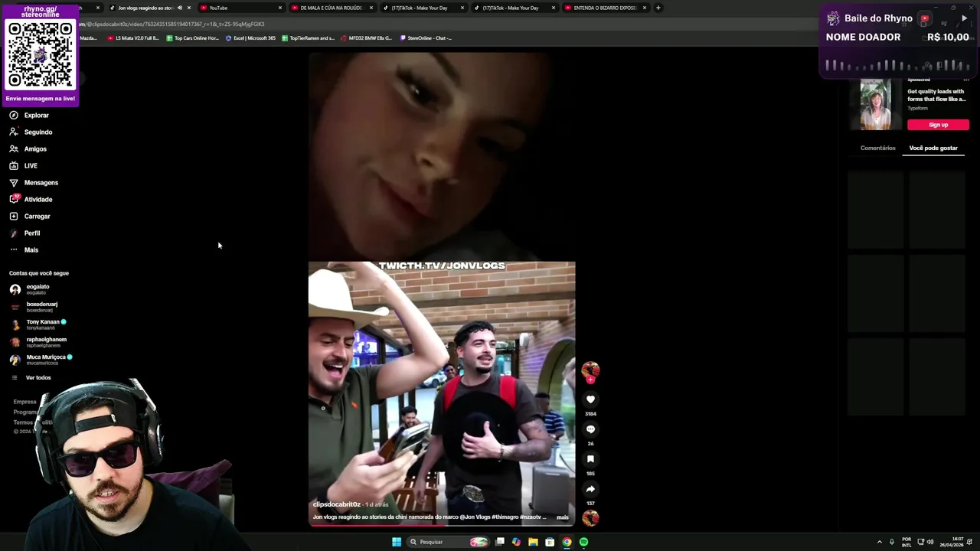Screen dimensions: 980x551
Task: Open the 'LS Miata V2.0 Full B...' bookmark
Action: (133, 37)
